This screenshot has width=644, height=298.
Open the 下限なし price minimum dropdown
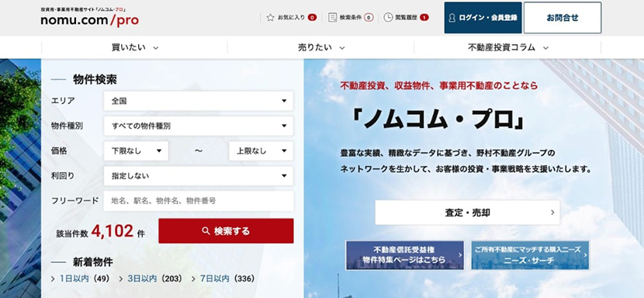pyautogui.click(x=136, y=151)
